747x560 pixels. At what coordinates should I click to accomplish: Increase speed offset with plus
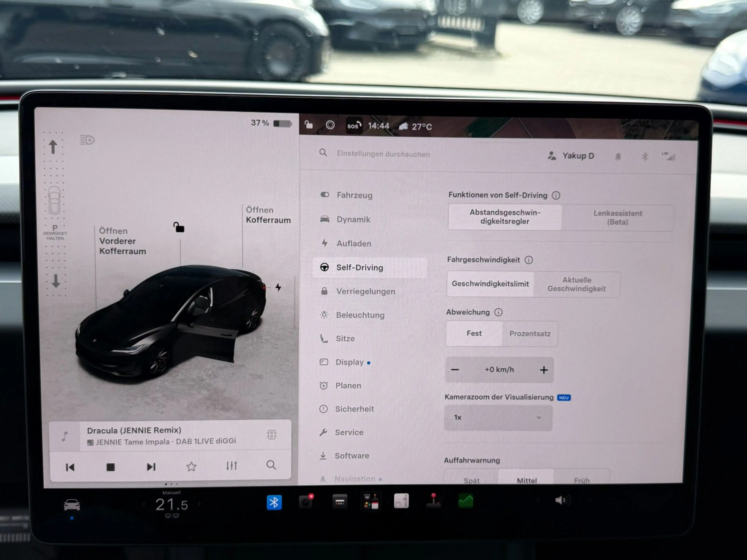click(x=544, y=370)
